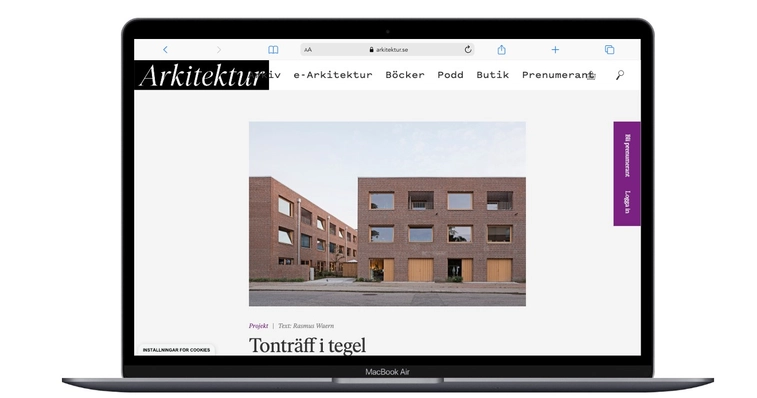Open the share sheet icon
The width and height of the screenshot is (757, 398).
point(502,49)
